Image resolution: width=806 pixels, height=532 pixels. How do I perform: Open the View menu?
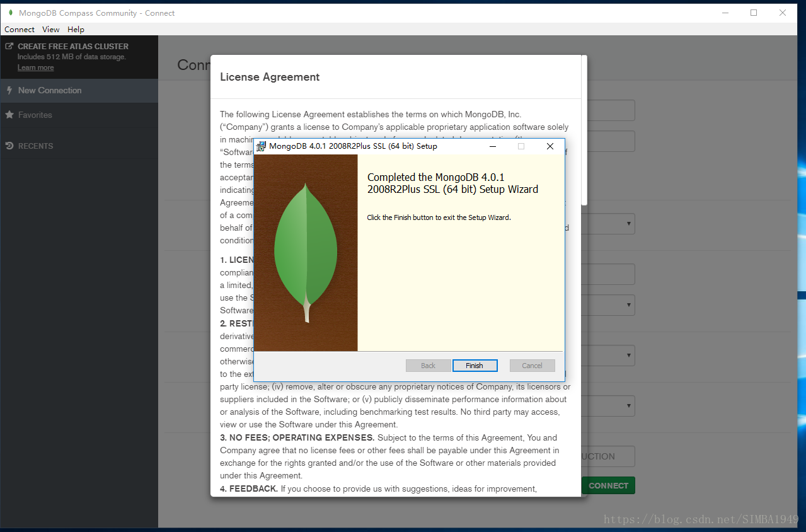click(x=51, y=30)
